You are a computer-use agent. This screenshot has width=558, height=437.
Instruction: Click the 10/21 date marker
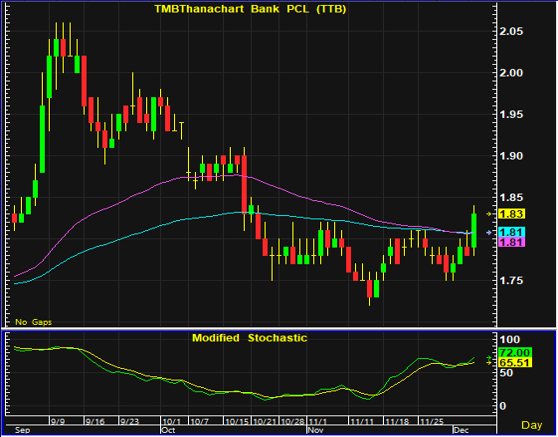pos(264,422)
